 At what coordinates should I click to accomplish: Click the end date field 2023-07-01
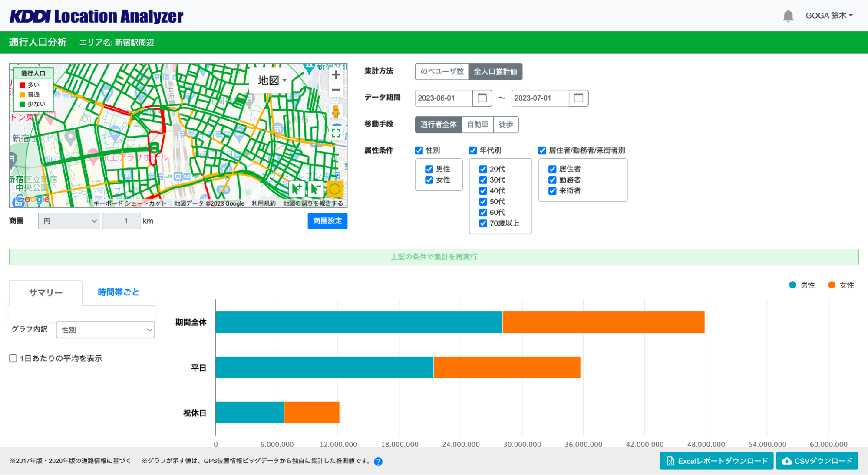click(540, 98)
